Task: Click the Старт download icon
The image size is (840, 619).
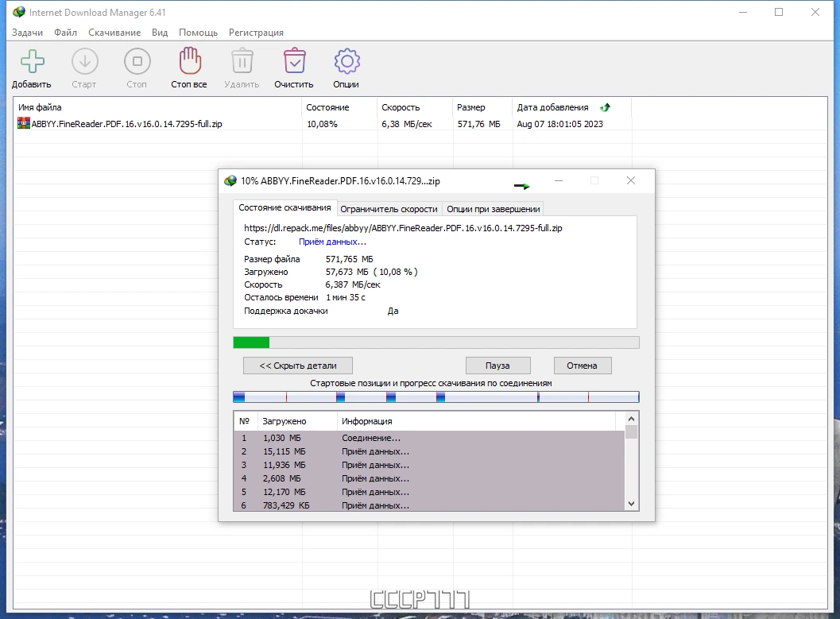Action: pyautogui.click(x=85, y=61)
